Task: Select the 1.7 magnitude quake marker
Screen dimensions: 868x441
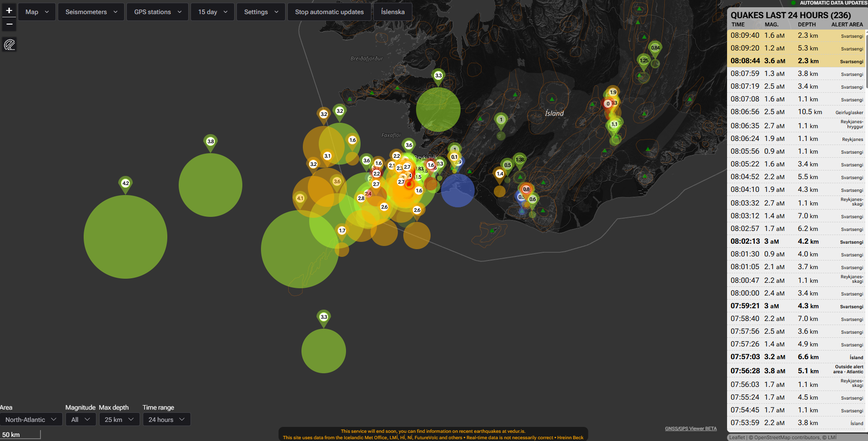Action: [341, 231]
